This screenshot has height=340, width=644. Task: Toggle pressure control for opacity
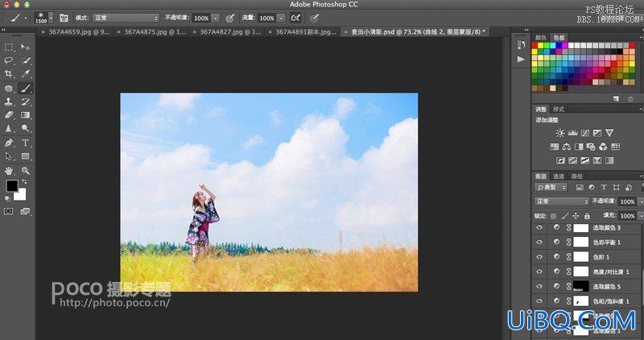(x=230, y=18)
